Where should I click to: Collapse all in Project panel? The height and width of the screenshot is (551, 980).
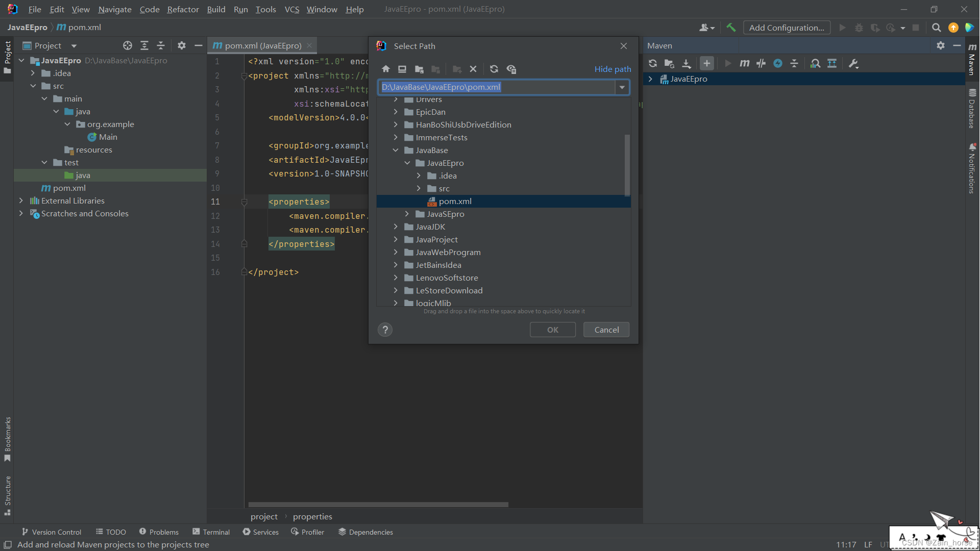pyautogui.click(x=161, y=45)
